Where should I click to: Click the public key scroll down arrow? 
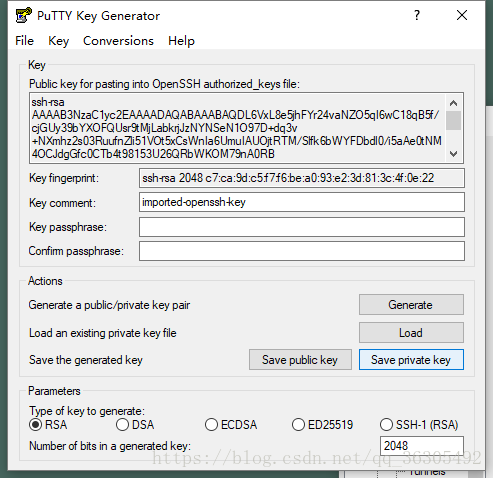click(453, 154)
